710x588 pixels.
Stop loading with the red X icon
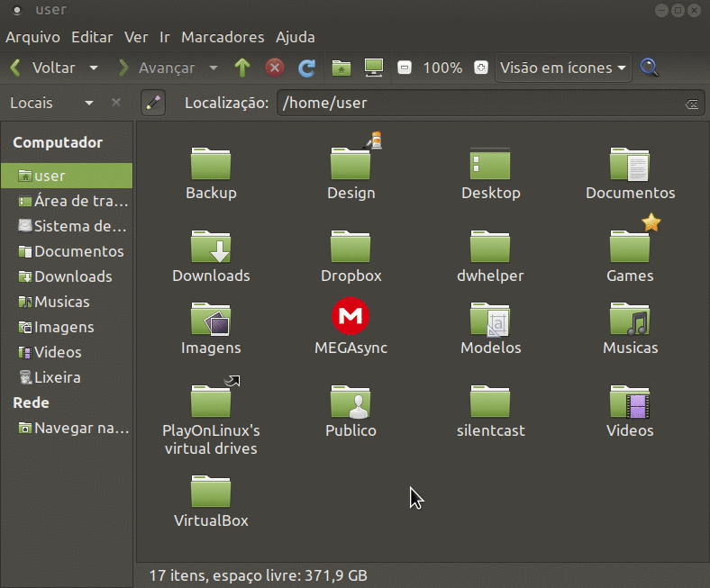click(275, 68)
